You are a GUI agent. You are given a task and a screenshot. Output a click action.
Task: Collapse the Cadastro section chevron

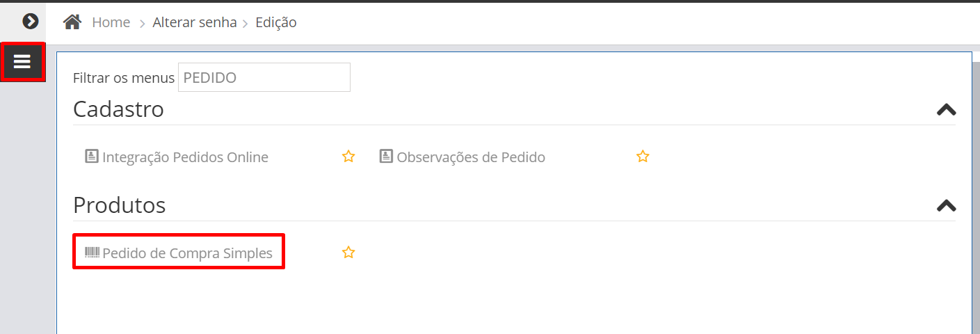click(946, 109)
